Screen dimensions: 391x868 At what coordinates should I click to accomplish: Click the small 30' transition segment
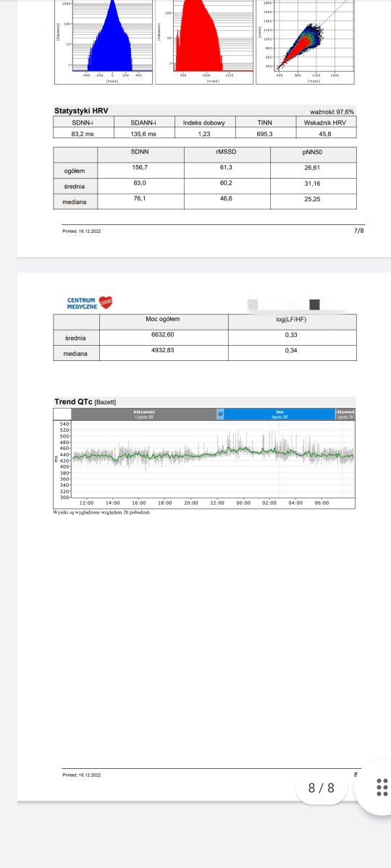click(221, 414)
